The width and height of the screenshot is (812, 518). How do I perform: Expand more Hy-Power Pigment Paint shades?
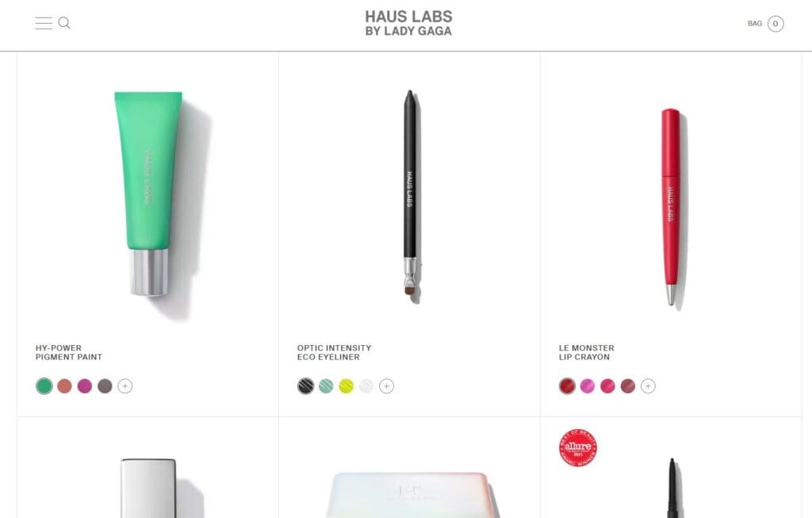pos(124,386)
